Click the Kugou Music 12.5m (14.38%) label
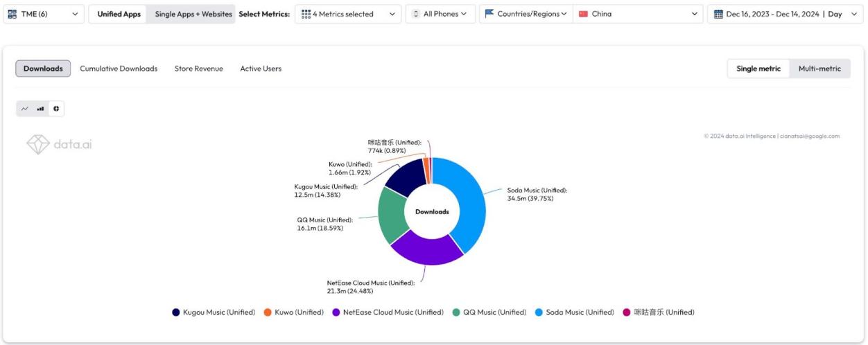The height and width of the screenshot is (345, 868). point(325,191)
